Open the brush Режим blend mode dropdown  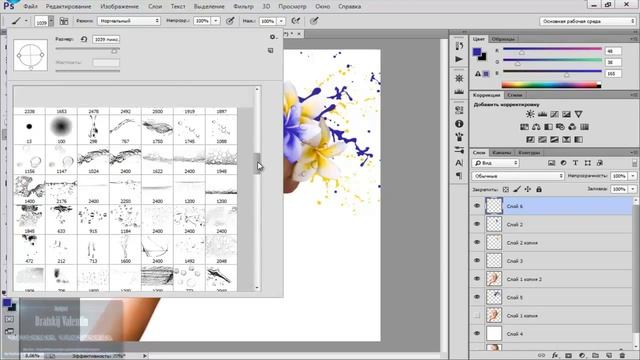click(129, 21)
